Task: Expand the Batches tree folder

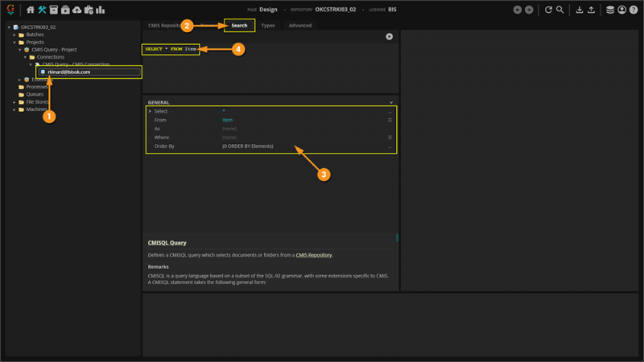Action: point(14,35)
